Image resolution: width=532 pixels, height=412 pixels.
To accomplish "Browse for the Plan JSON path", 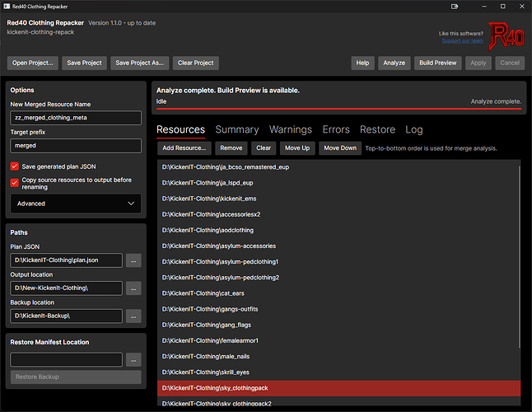I will [133, 260].
